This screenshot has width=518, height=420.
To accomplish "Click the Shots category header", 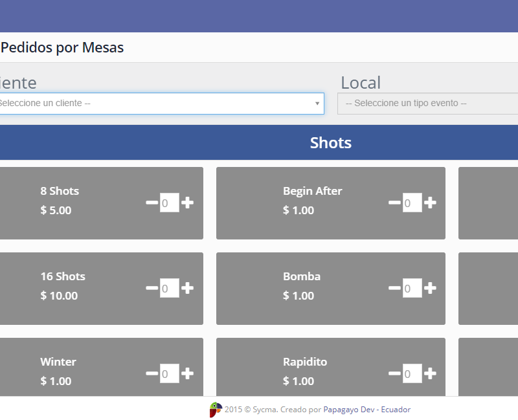I will pos(330,142).
